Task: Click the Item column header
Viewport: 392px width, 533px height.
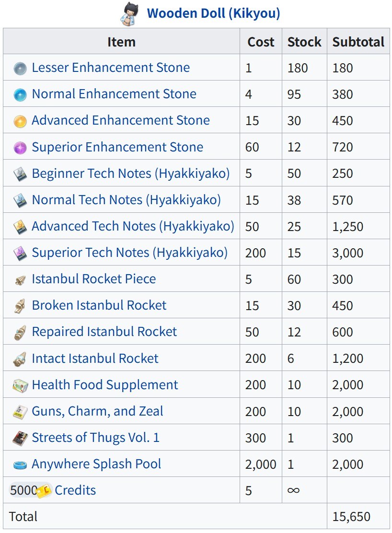Action: pos(121,42)
